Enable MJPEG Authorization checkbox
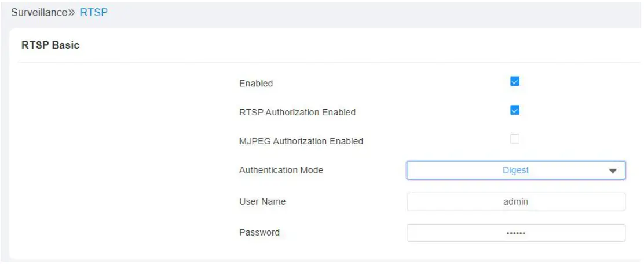The image size is (644, 264). coord(515,139)
